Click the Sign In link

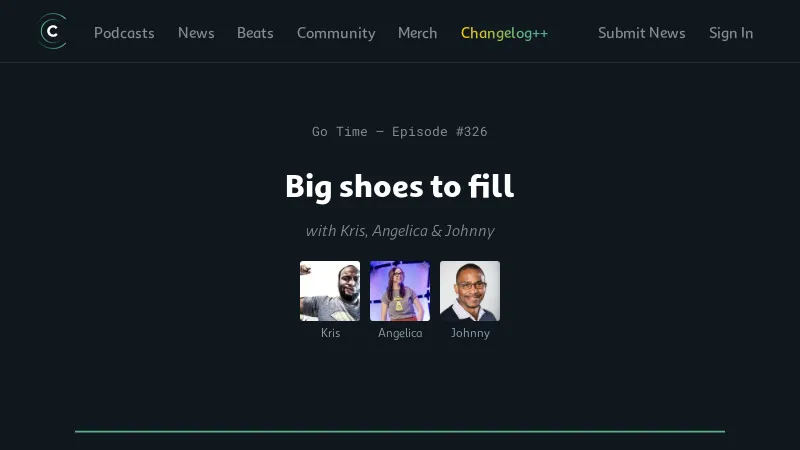click(x=731, y=33)
